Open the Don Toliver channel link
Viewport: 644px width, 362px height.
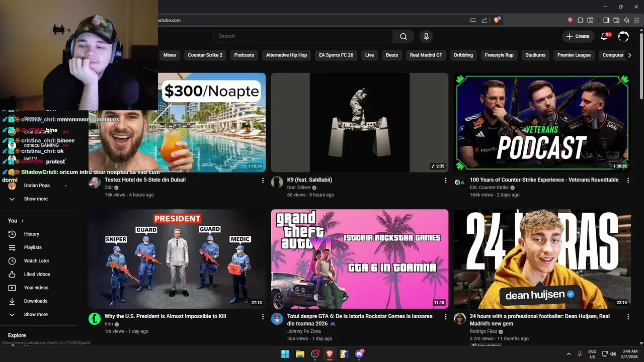299,188
